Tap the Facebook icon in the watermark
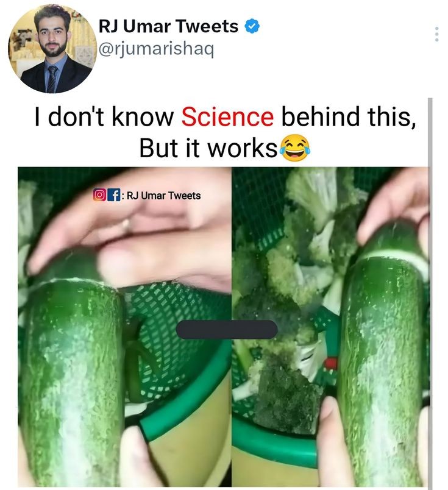 tap(113, 195)
